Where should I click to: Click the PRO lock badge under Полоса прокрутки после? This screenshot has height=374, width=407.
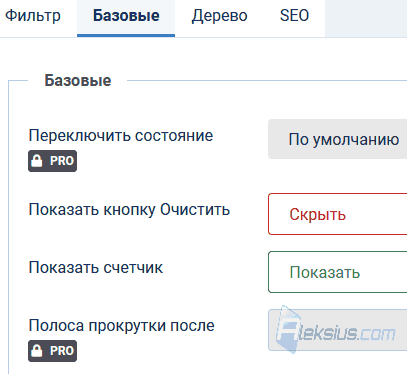tap(52, 351)
